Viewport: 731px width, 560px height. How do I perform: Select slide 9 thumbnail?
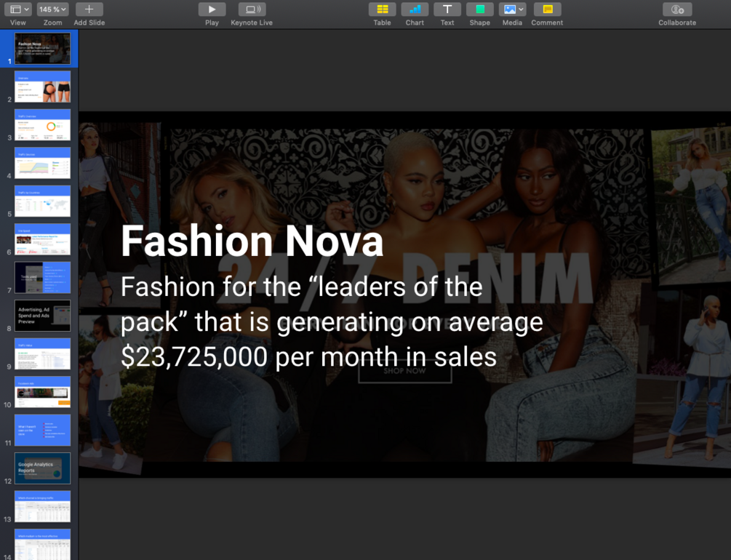pyautogui.click(x=42, y=354)
